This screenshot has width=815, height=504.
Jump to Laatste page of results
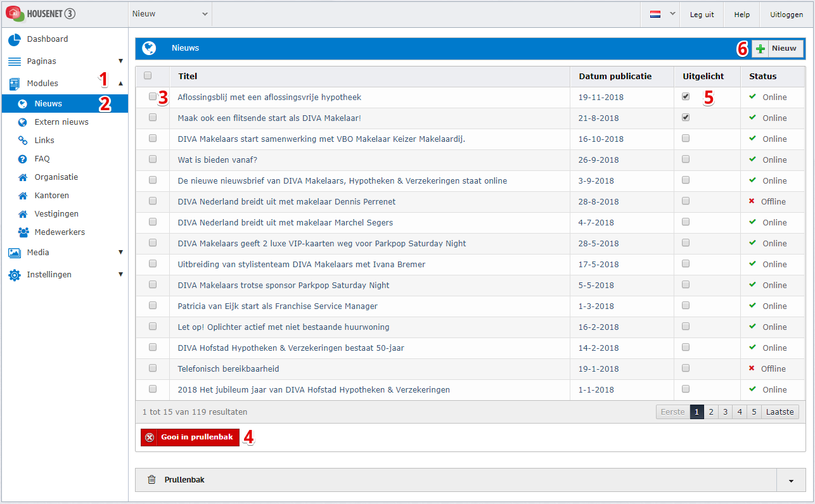(x=780, y=412)
